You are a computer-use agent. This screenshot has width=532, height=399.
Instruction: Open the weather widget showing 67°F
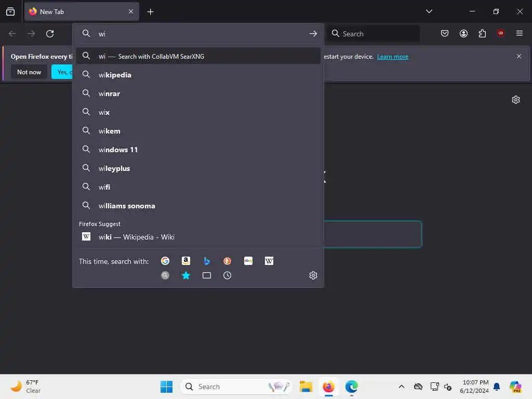[25, 387]
